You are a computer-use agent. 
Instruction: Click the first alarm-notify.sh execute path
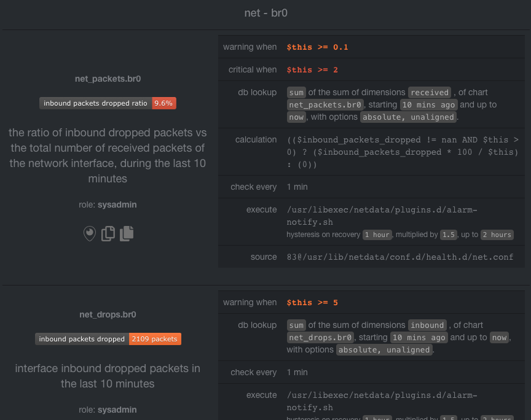[382, 216]
